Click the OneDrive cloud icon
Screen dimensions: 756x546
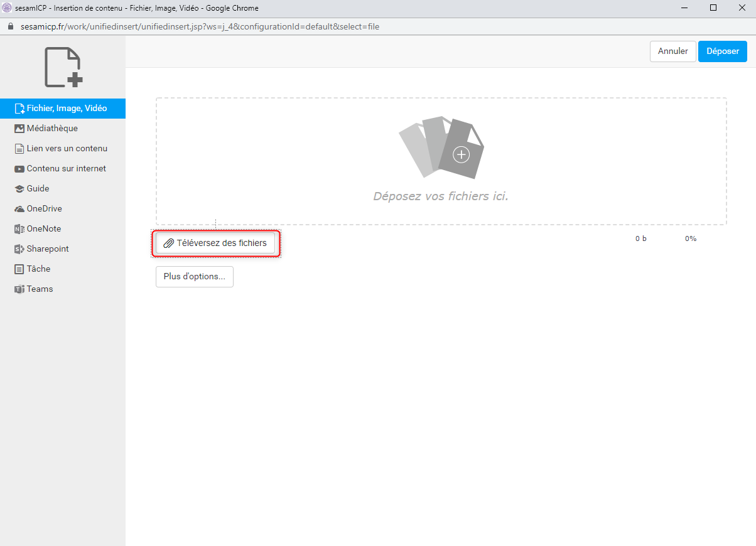click(19, 209)
